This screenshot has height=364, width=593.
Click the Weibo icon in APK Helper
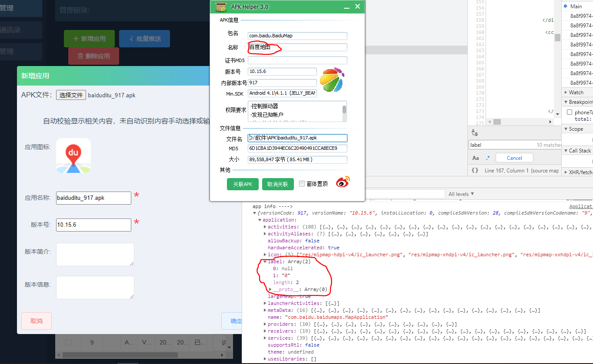342,182
